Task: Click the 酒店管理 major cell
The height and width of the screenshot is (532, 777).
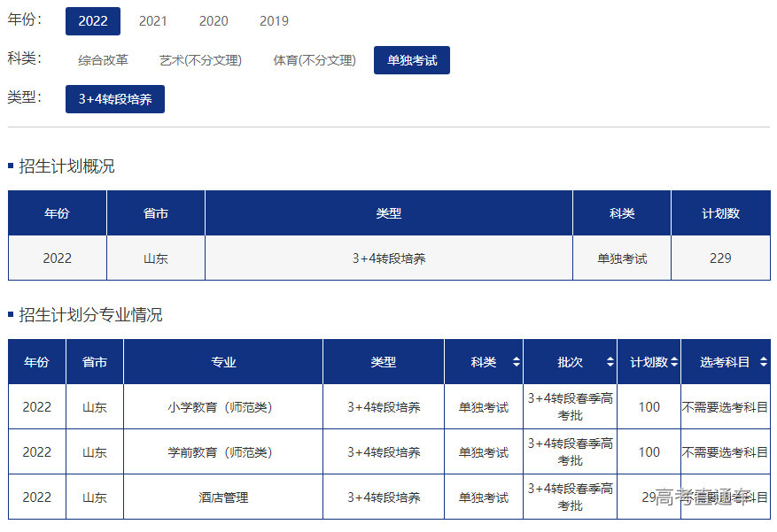Action: click(x=222, y=497)
